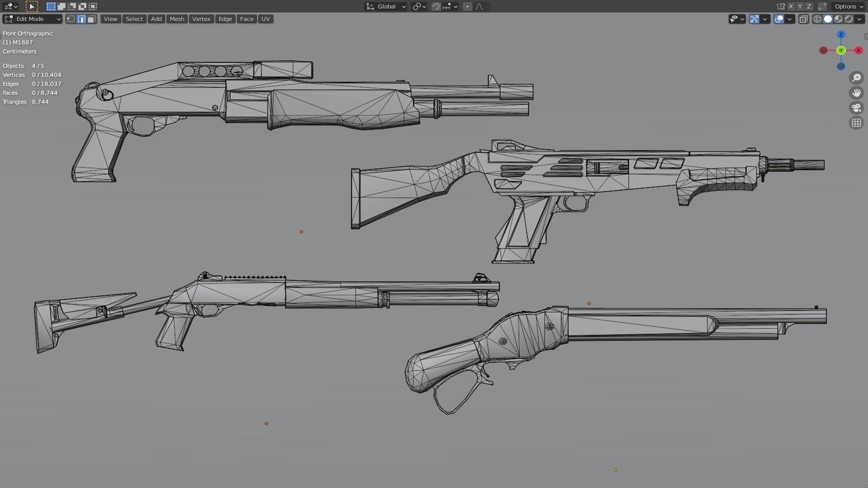Toggle Z axis mirror

809,6
